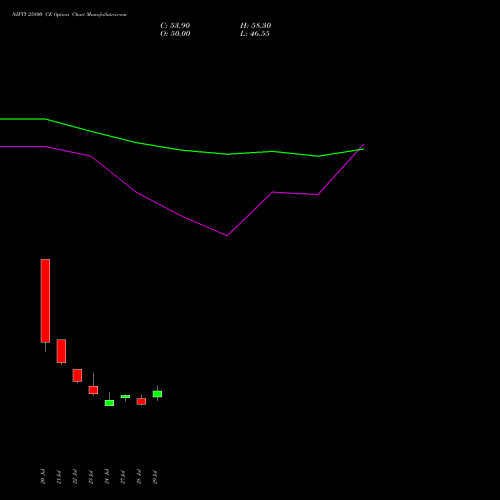Click the high price value H: 58.30
This screenshot has width=500, height=500.
255,26
